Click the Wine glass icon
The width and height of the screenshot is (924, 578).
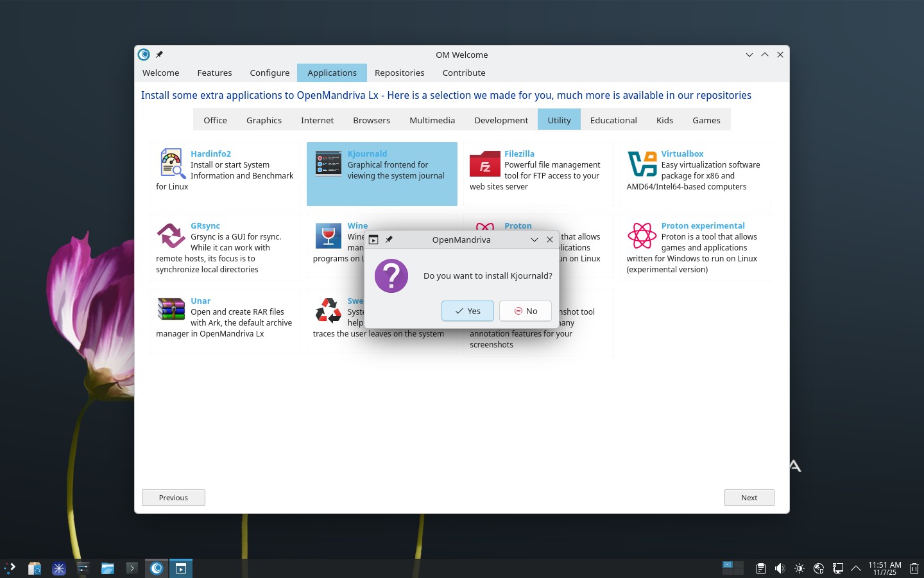click(329, 236)
